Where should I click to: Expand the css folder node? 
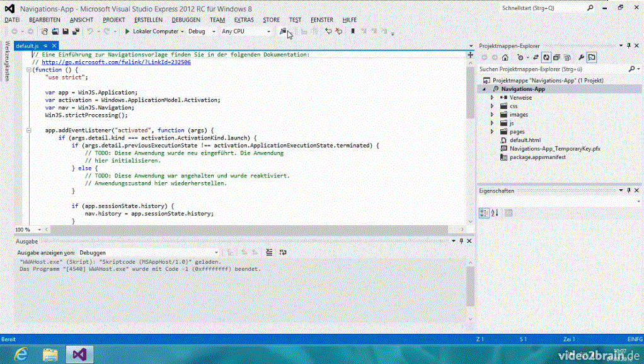pyautogui.click(x=492, y=106)
